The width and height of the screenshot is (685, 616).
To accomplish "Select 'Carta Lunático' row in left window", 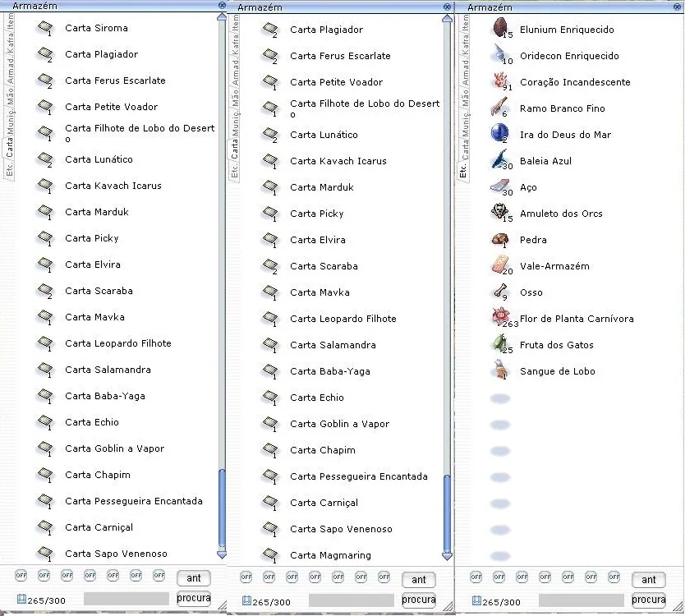I will coord(115,159).
